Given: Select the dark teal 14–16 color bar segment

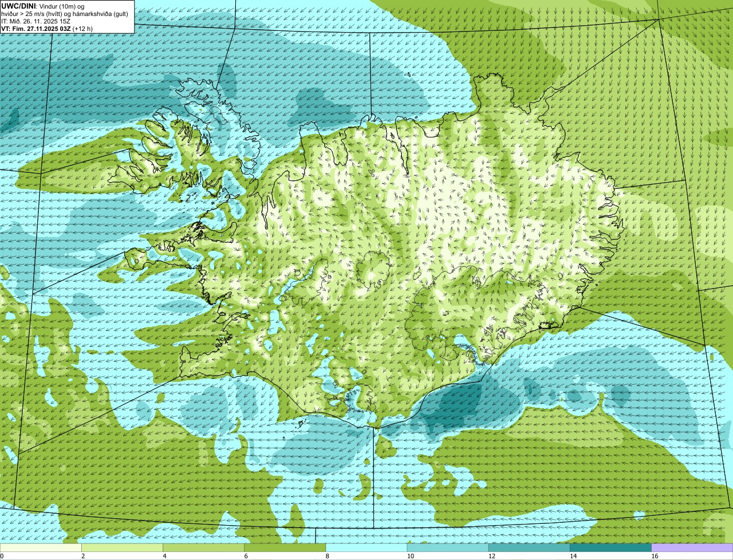Looking at the screenshot, I should (x=611, y=548).
